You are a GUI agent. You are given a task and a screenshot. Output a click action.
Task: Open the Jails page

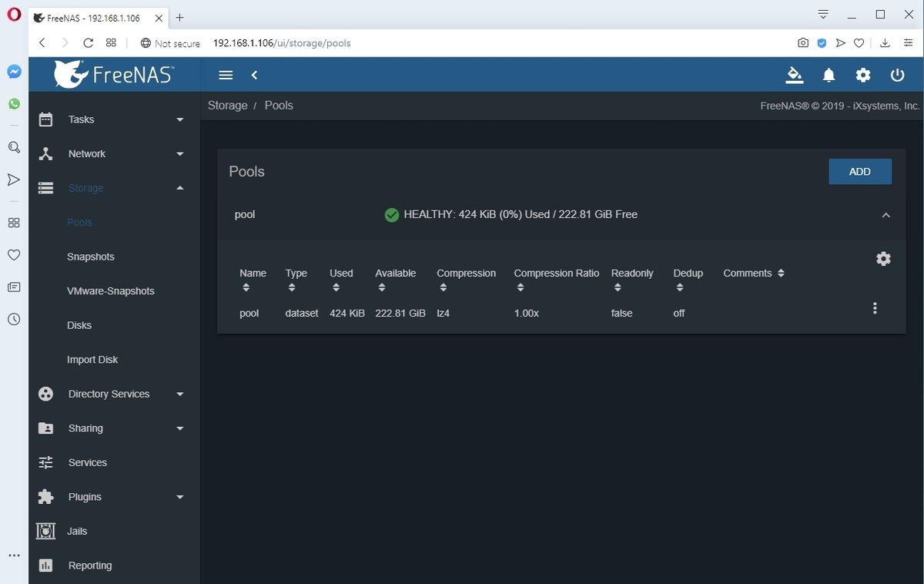point(79,531)
